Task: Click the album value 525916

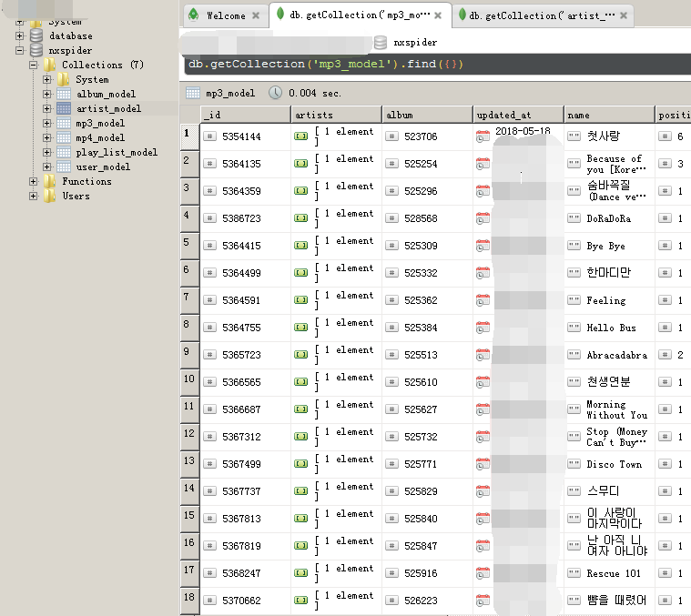Action: tap(421, 573)
